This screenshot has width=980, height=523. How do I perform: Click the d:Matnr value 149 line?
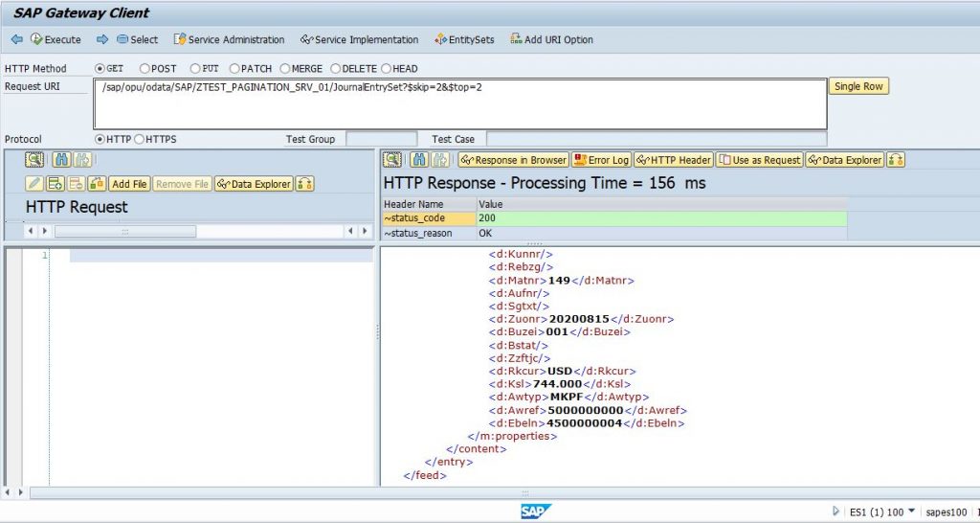coord(561,281)
